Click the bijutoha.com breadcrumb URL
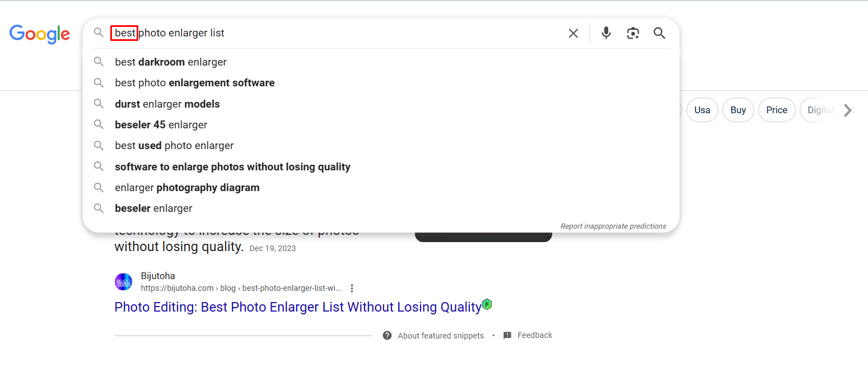This screenshot has height=371, width=868. click(241, 288)
